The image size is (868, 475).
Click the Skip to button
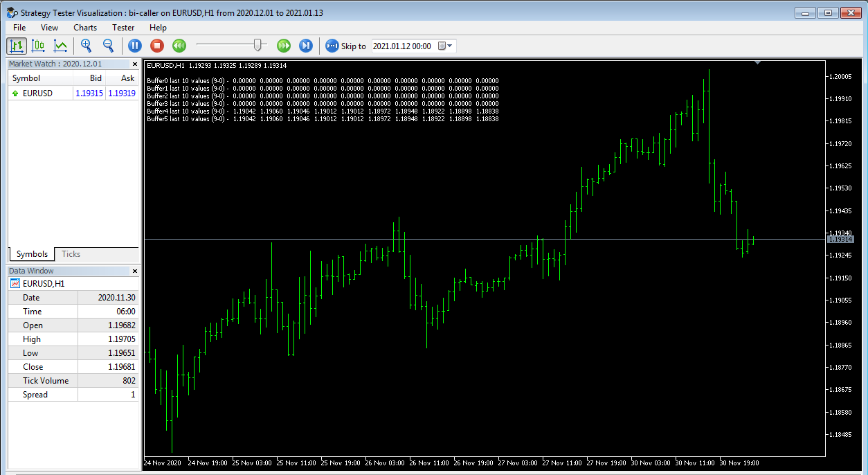[346, 46]
